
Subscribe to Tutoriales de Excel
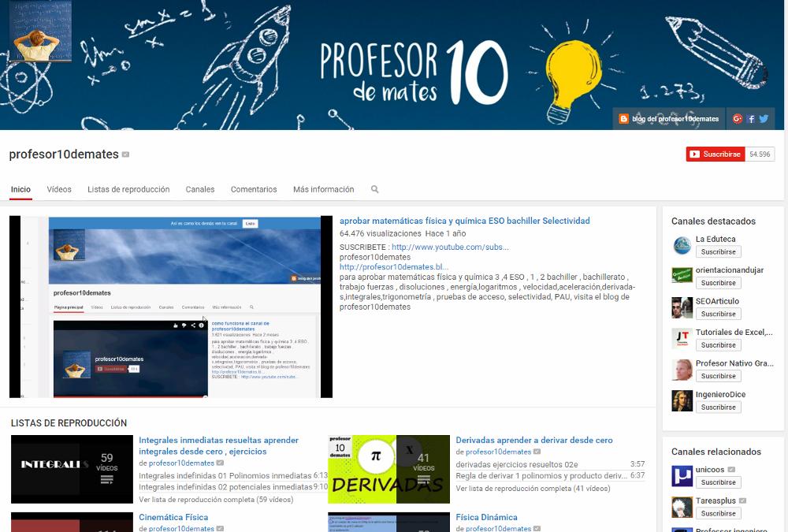click(718, 345)
